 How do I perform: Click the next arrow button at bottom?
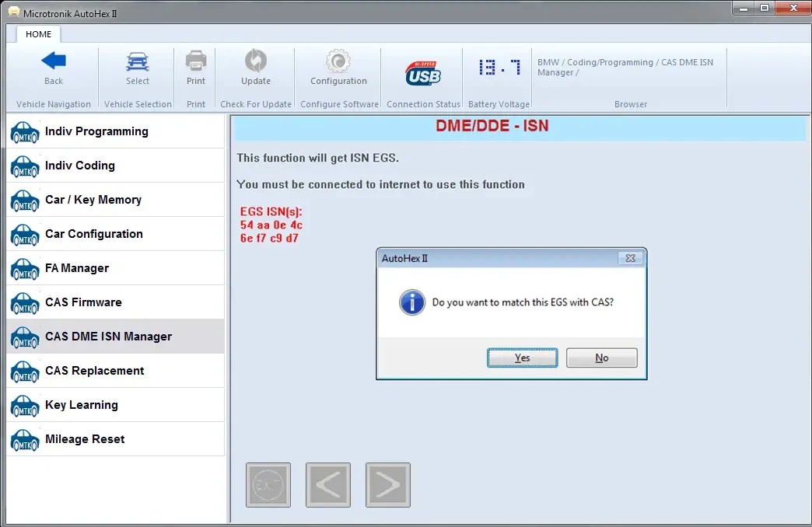pyautogui.click(x=388, y=485)
